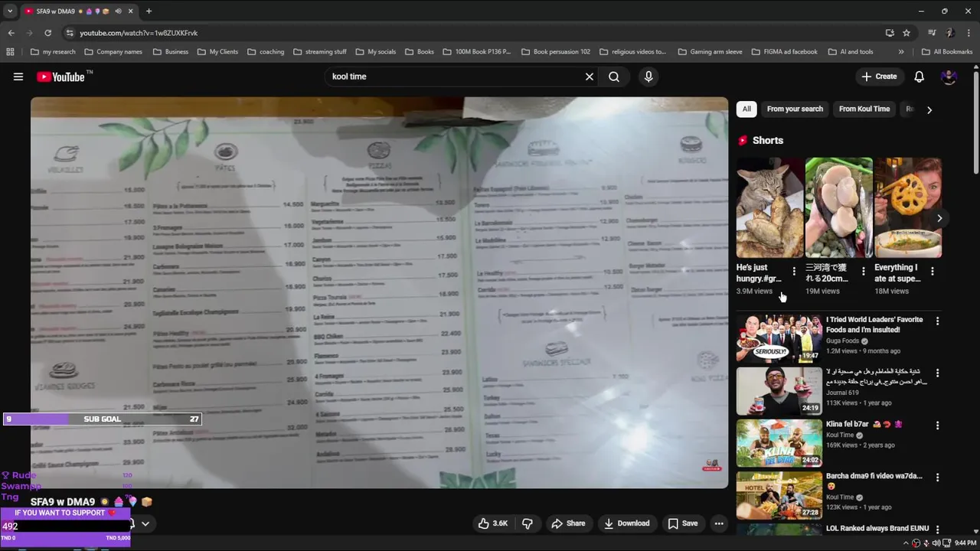Screen dimensions: 980x551
Task: Reload the YouTube page
Action: tap(47, 33)
